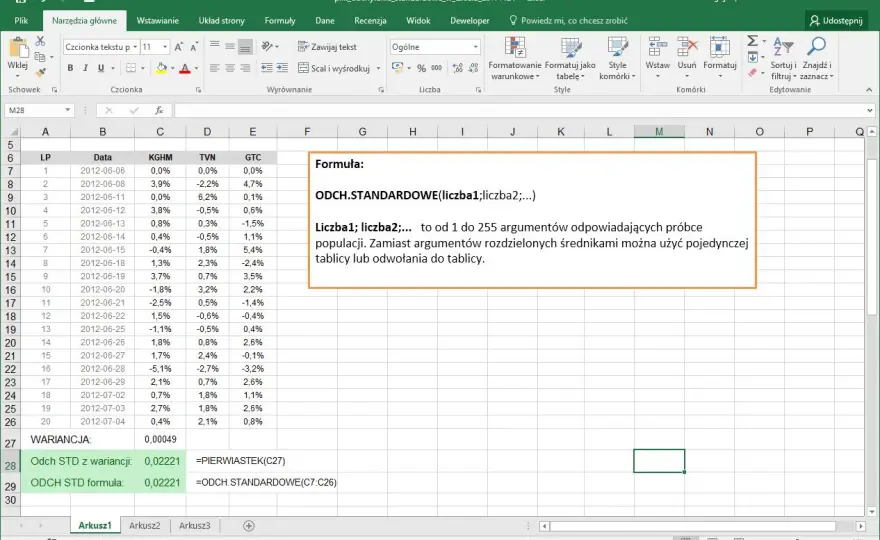Click the text orientation icon
Image resolution: width=880 pixels, height=540 pixels.
(267, 47)
